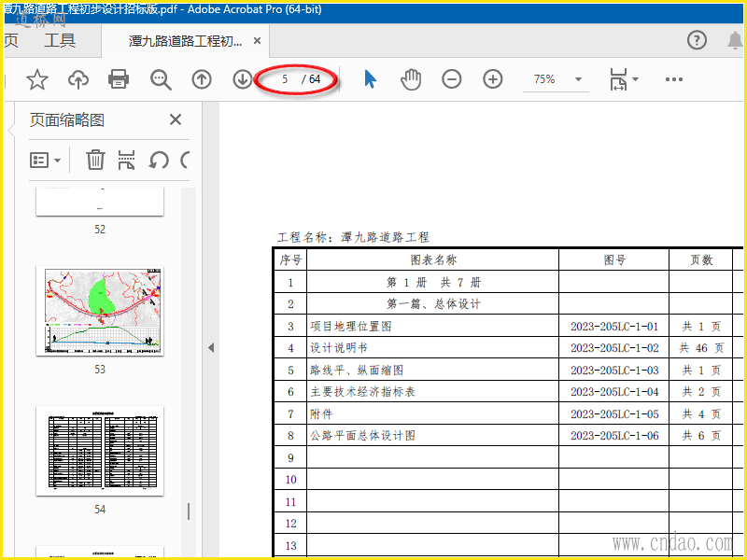Click 工程名称:潭九路道路工程 heading
The image size is (747, 560).
point(353,237)
